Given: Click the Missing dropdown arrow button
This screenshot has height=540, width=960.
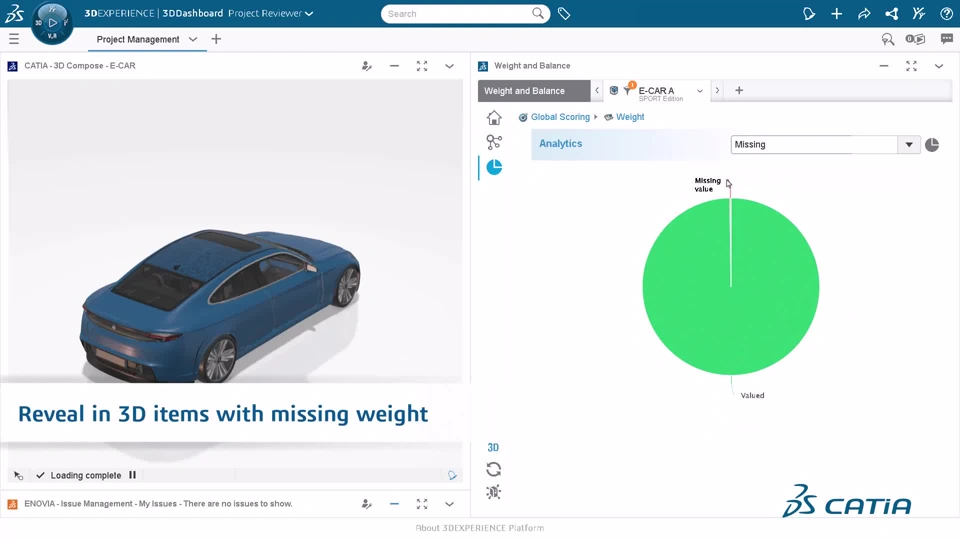Looking at the screenshot, I should point(909,144).
